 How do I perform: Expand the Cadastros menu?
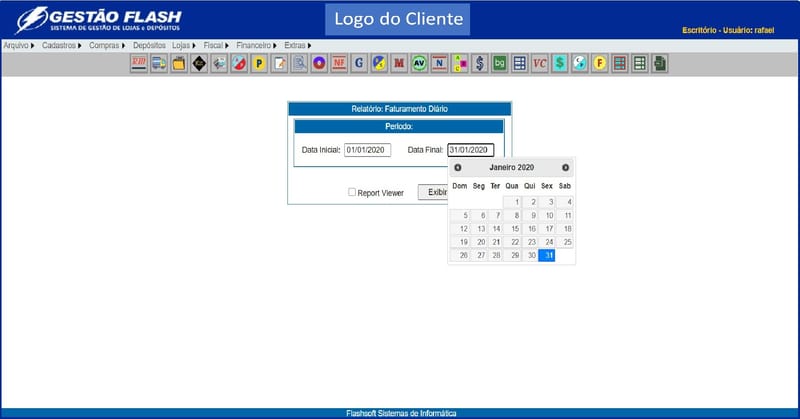click(x=61, y=45)
